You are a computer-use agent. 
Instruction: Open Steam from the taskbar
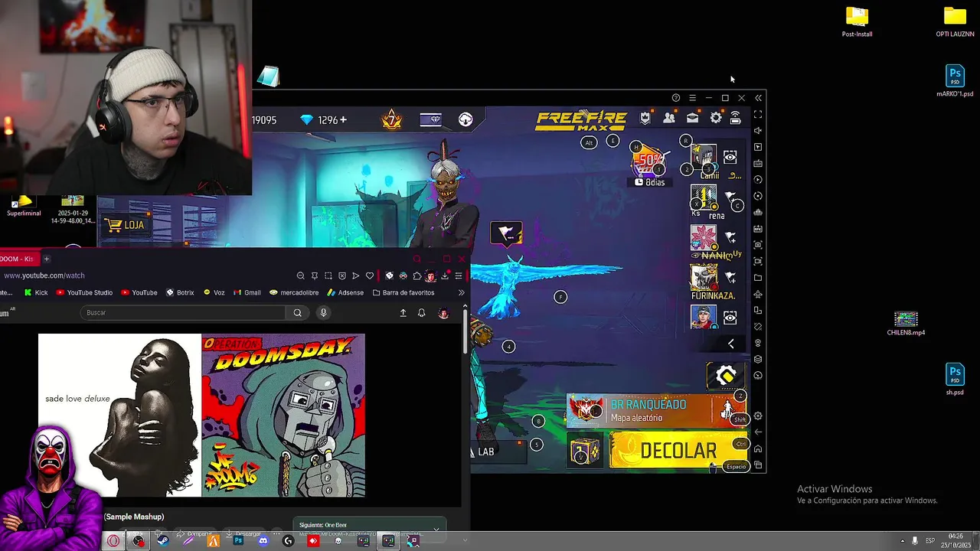(x=163, y=541)
